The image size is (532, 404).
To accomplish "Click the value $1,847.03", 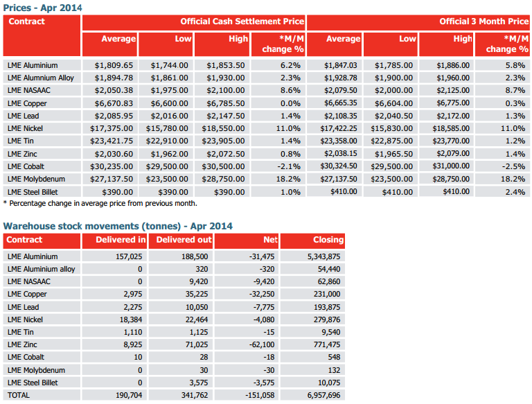I will (341, 65).
